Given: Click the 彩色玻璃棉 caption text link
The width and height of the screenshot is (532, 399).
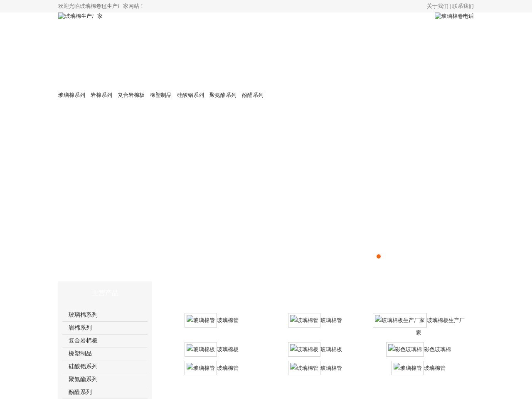Looking at the screenshot, I should (437, 350).
